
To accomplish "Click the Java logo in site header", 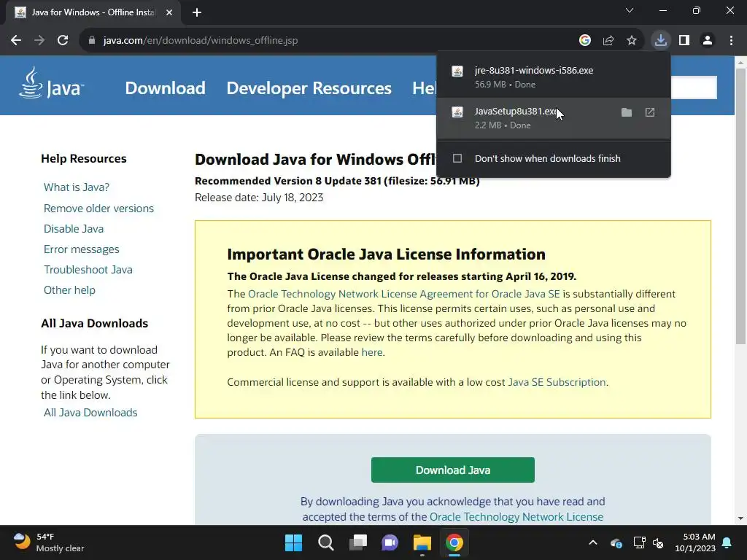I will tap(52, 84).
